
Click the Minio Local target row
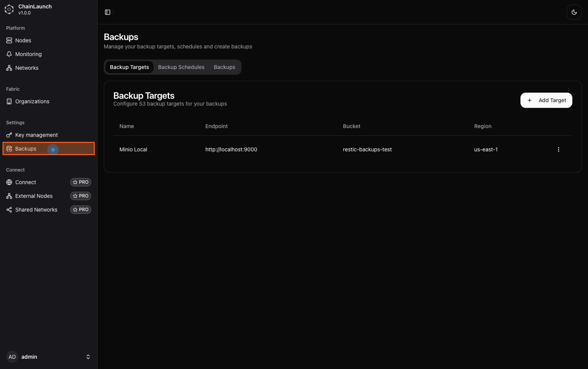coord(133,149)
